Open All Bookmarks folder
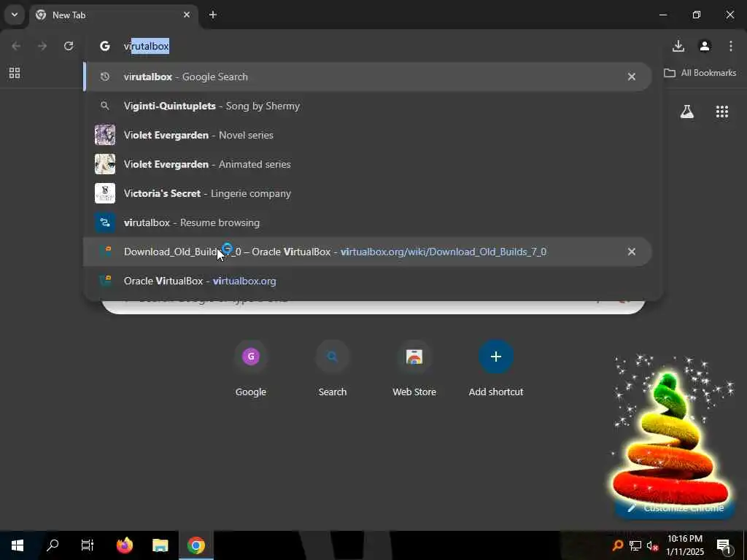The height and width of the screenshot is (560, 747). 700,73
